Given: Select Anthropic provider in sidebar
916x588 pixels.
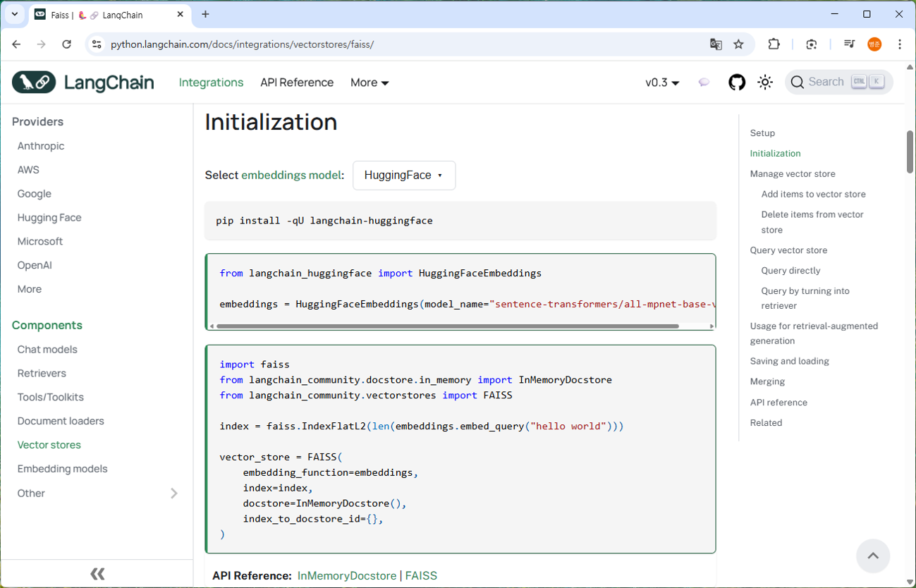Looking at the screenshot, I should [41, 146].
